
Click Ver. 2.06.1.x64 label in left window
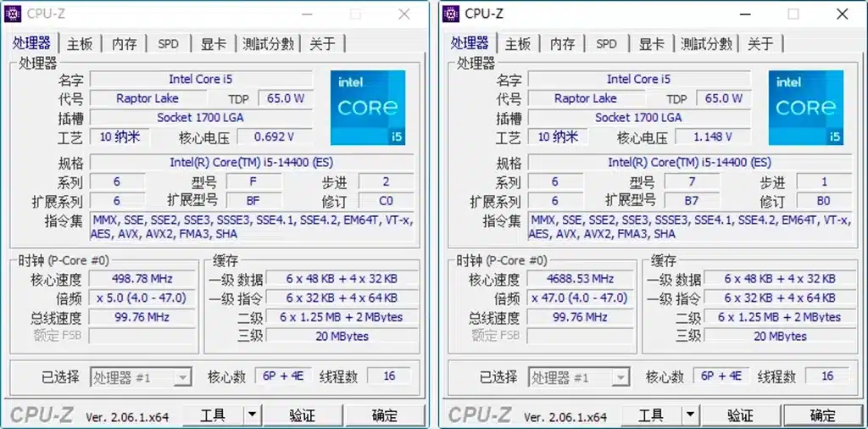pyautogui.click(x=127, y=417)
